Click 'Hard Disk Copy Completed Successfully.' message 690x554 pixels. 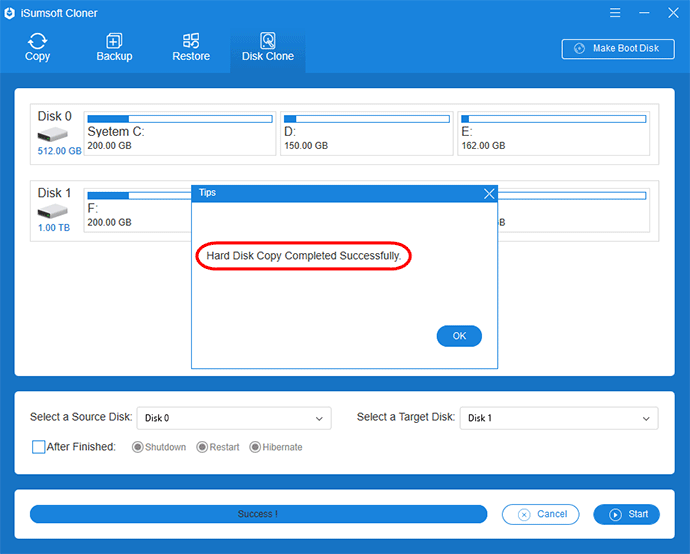click(x=304, y=256)
